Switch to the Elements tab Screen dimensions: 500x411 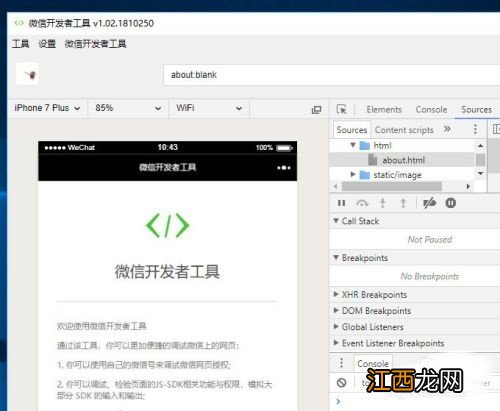(384, 109)
